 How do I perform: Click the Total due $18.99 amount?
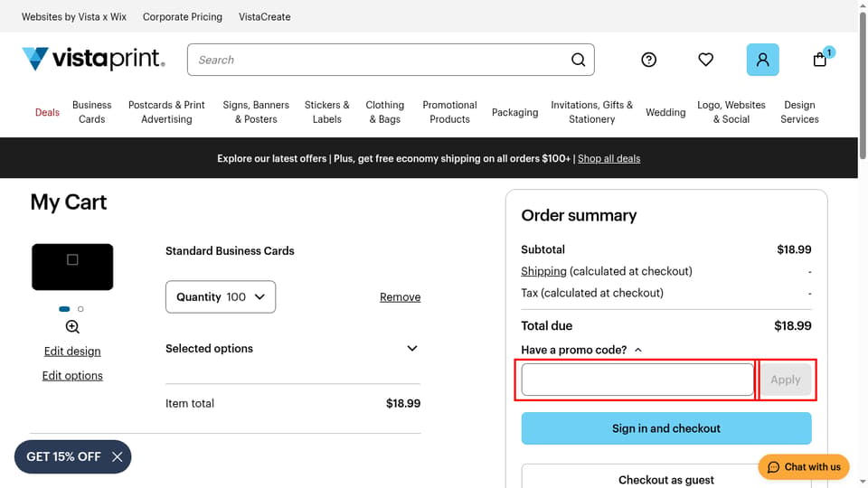pos(793,326)
